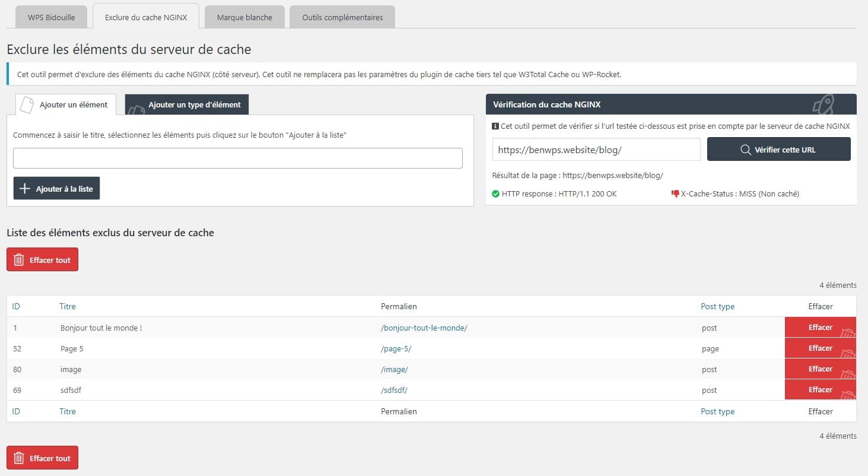Click the plus icon on Ajouter à la liste
868x476 pixels.
click(24, 188)
